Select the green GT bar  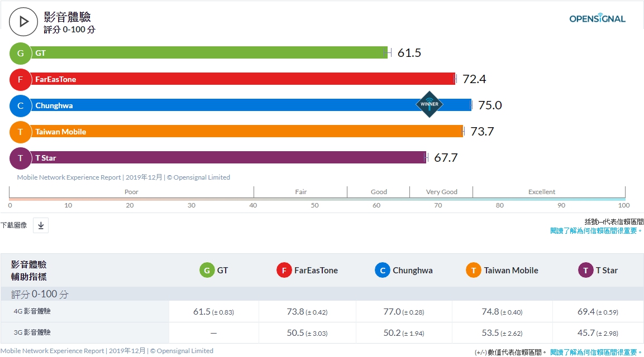[209, 52]
